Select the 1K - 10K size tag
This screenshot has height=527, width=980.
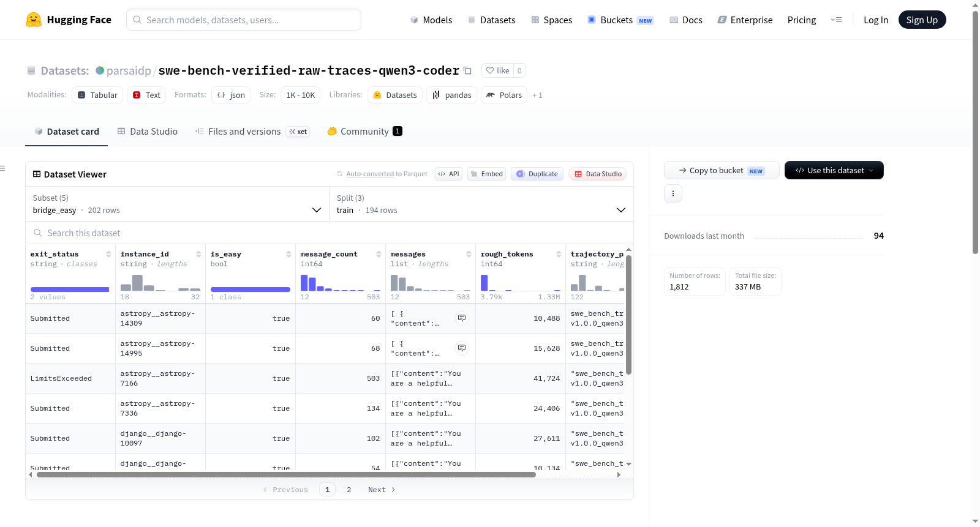tap(300, 95)
